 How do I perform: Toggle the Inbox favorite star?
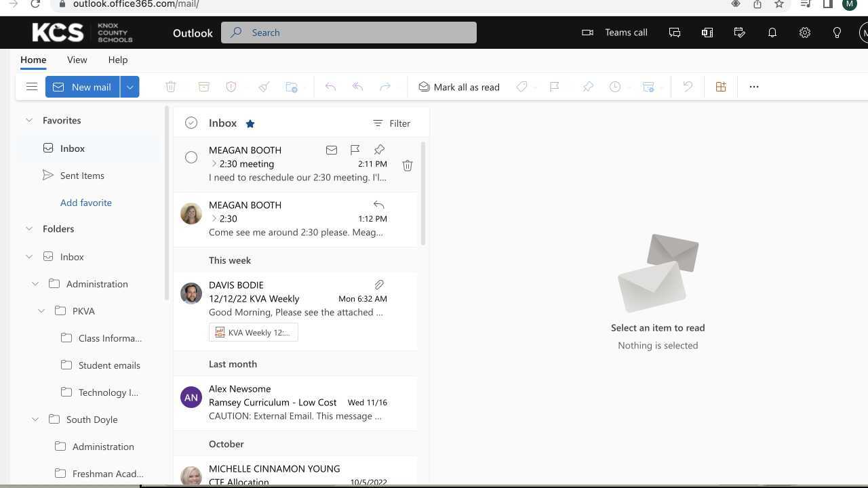(x=250, y=123)
